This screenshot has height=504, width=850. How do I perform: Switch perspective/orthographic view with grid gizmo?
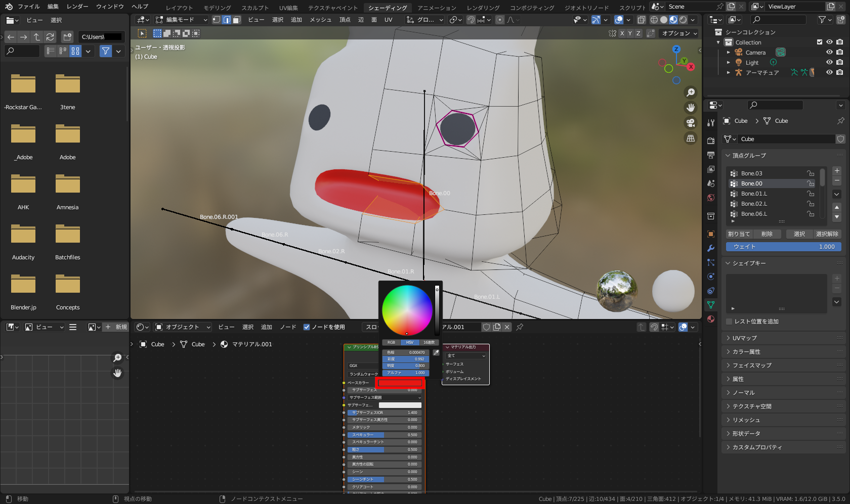pos(691,138)
